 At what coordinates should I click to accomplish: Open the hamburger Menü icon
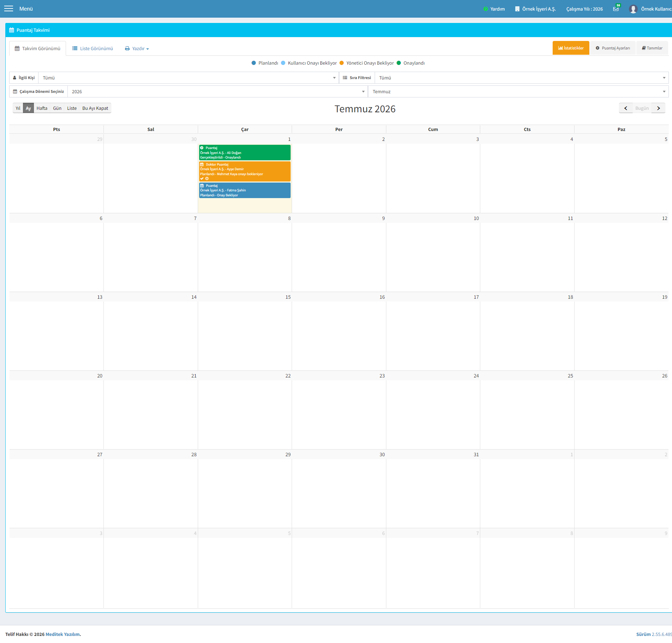point(8,8)
